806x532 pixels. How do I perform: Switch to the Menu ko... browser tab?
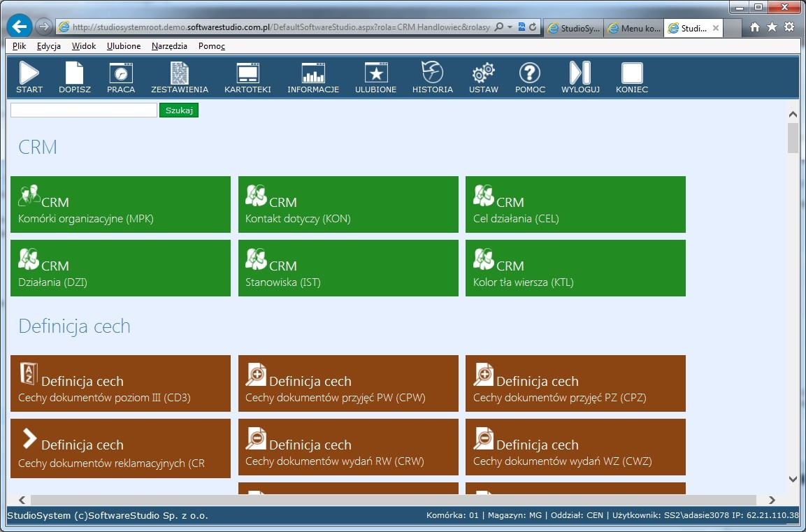pyautogui.click(x=633, y=29)
